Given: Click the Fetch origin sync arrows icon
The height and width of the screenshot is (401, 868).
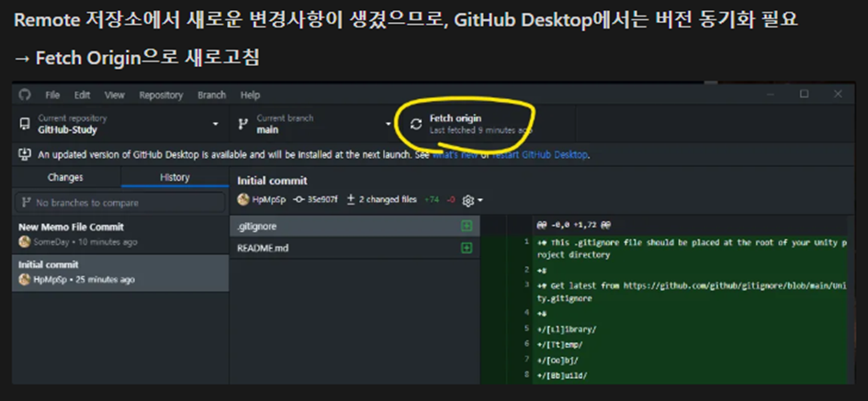Looking at the screenshot, I should point(416,124).
